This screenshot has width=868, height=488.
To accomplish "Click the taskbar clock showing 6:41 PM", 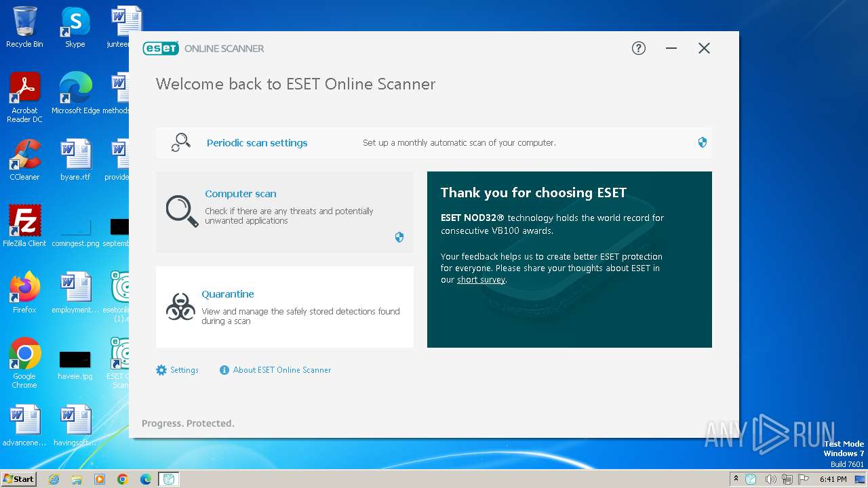I will click(x=833, y=479).
